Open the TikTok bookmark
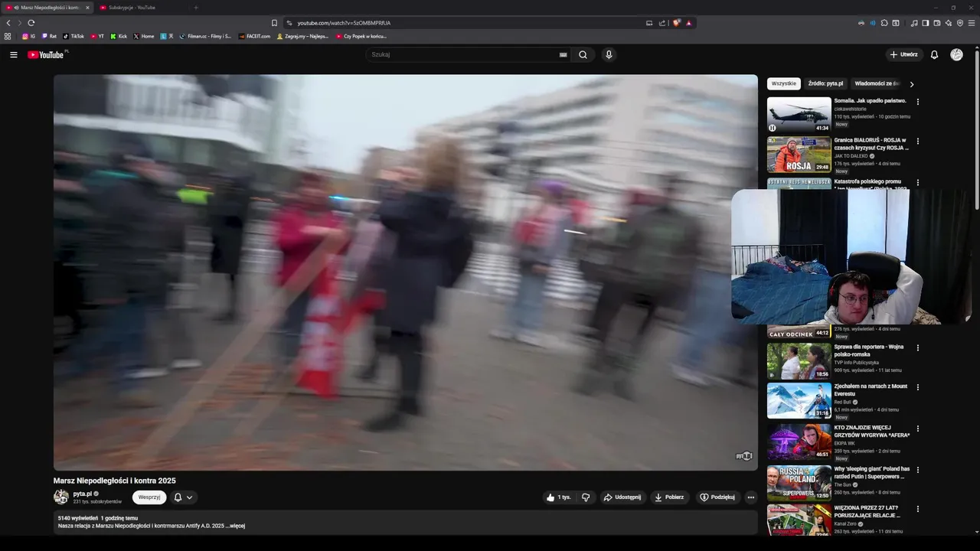 73,36
